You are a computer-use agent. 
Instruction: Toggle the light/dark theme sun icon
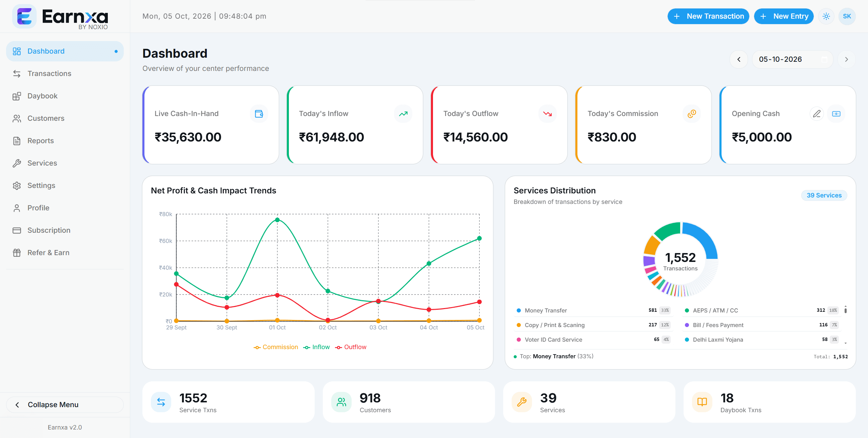click(826, 16)
